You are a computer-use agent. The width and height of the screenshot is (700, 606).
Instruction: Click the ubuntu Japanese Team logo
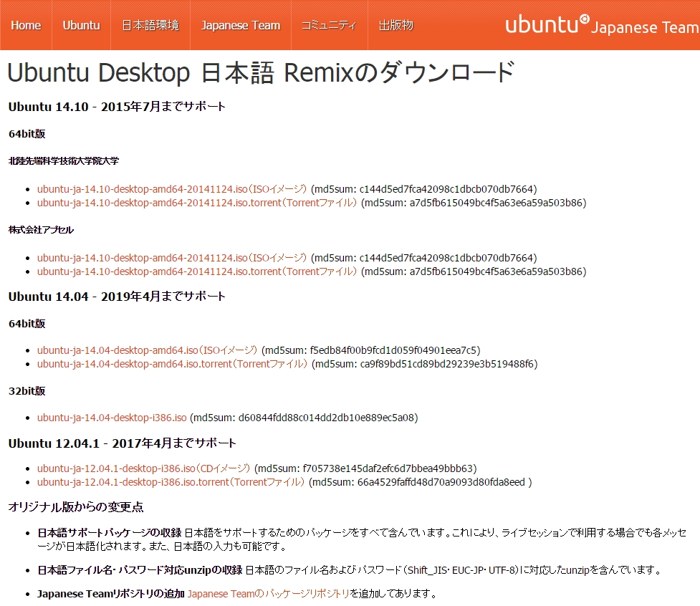click(x=602, y=25)
